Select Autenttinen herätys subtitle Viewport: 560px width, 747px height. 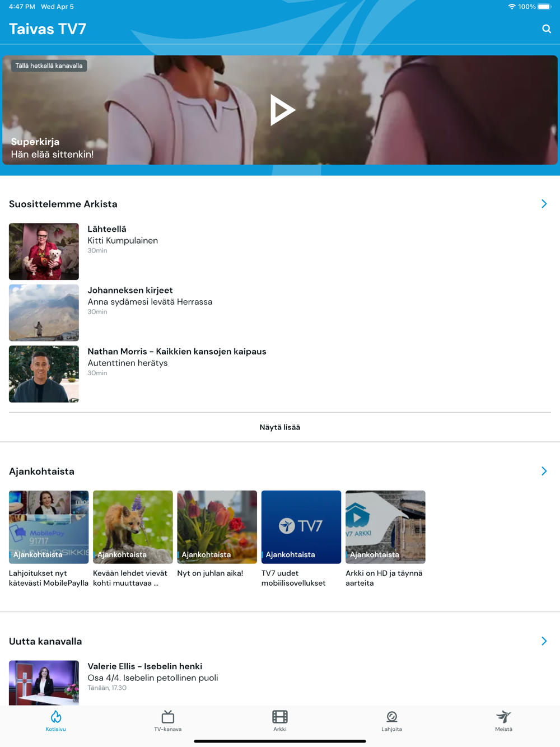tap(128, 363)
